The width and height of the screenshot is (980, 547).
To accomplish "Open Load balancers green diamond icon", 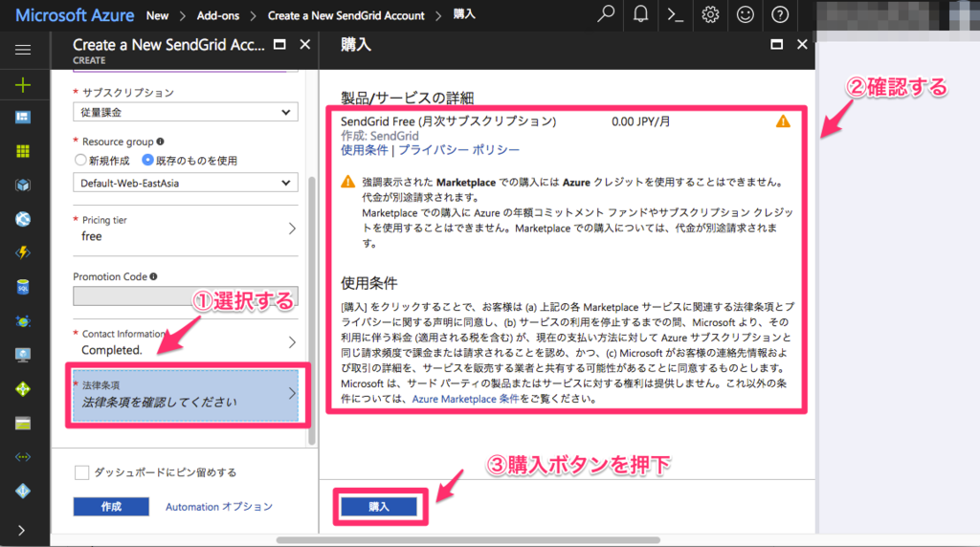I will tap(23, 389).
